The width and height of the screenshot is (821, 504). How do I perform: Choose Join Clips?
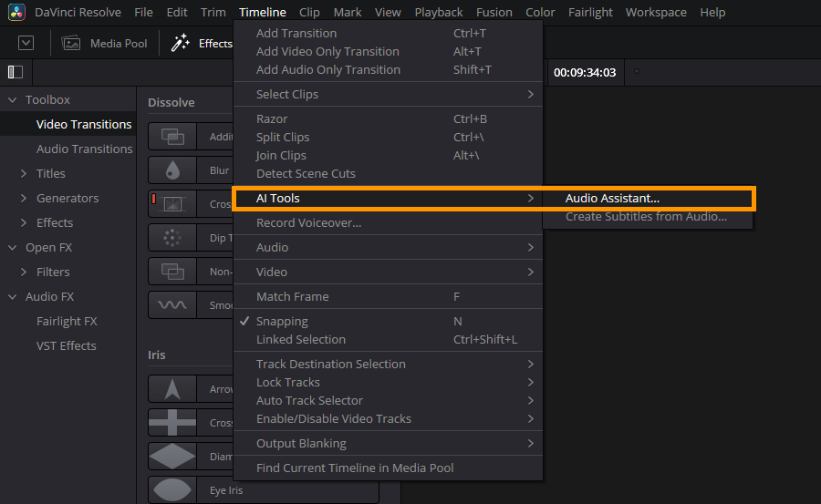coord(388,156)
